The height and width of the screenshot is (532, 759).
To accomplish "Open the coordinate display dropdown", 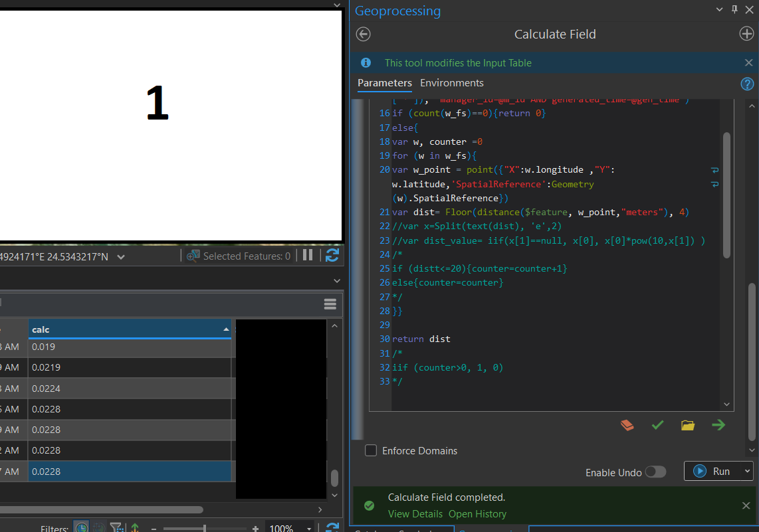I will 122,256.
